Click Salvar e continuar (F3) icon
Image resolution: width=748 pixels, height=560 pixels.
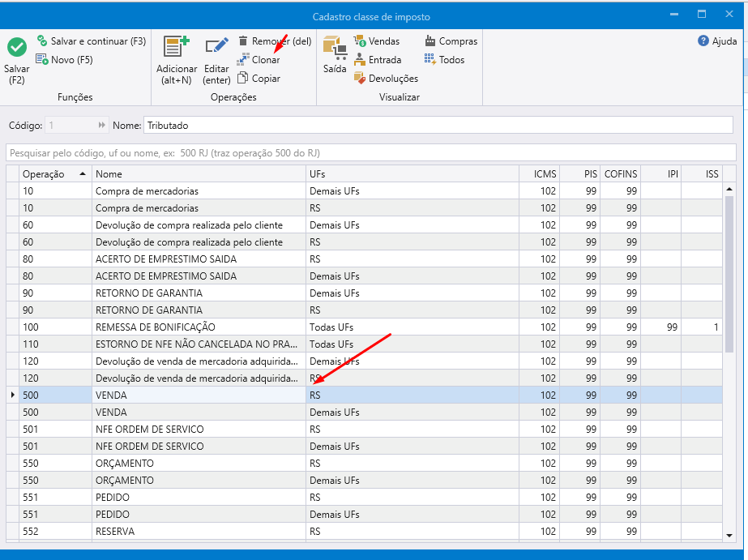[x=42, y=41]
